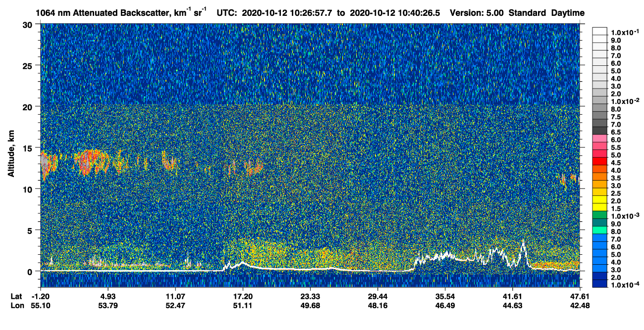Click the colorbar label 2.5
644x330 pixels.
(616, 193)
